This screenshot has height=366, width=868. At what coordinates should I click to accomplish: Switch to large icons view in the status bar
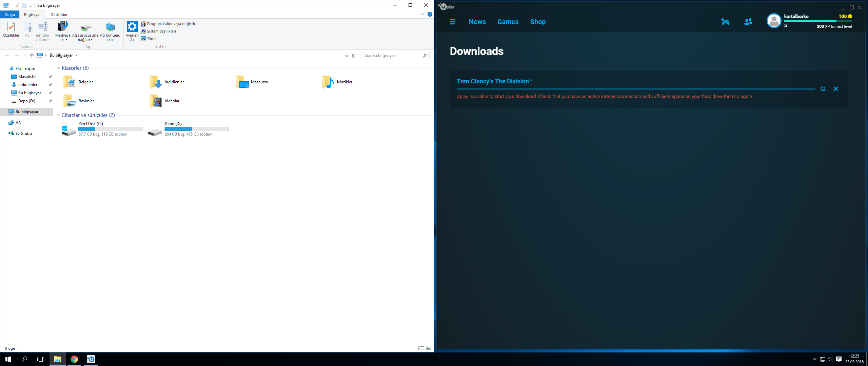pyautogui.click(x=429, y=348)
